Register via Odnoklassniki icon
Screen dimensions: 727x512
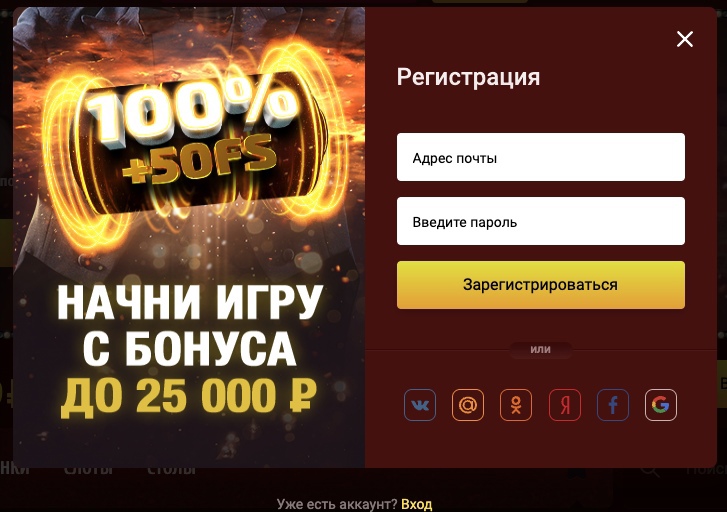click(516, 405)
